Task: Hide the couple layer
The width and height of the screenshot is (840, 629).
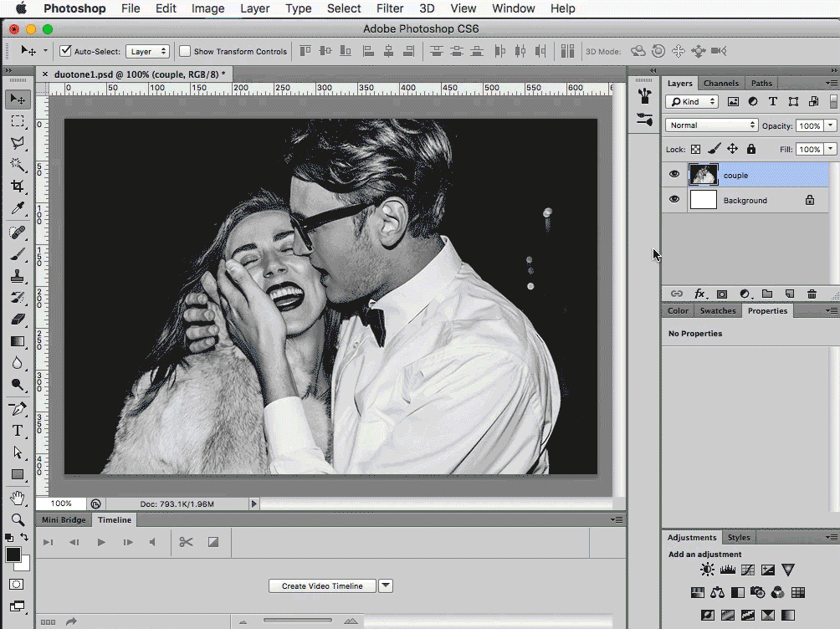Action: tap(674, 175)
